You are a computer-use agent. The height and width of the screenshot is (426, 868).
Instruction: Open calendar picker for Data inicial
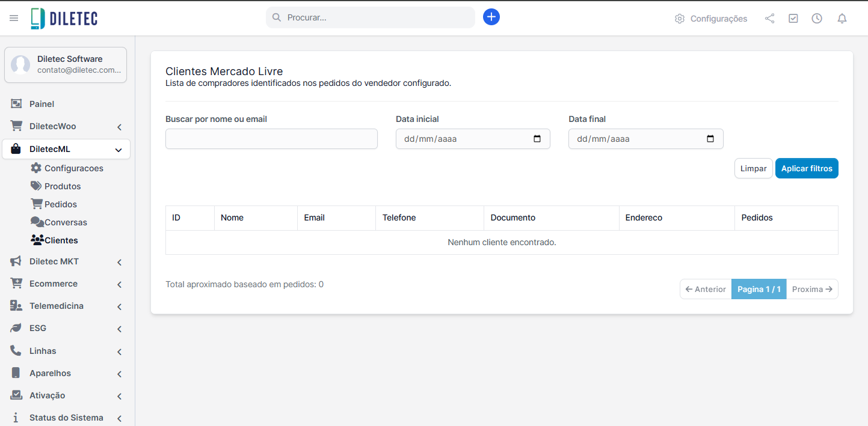[x=537, y=139]
